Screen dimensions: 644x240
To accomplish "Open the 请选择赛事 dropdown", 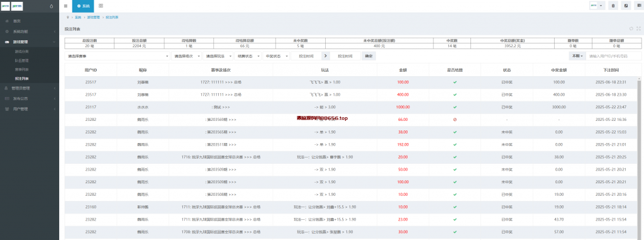I will click(x=117, y=56).
